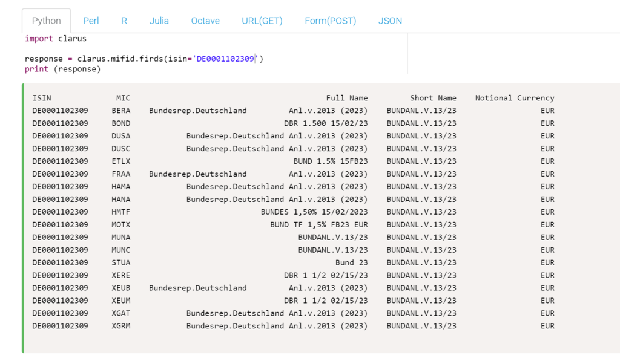This screenshot has height=364, width=620.
Task: Select the XGAT MIC cell
Action: (120, 313)
